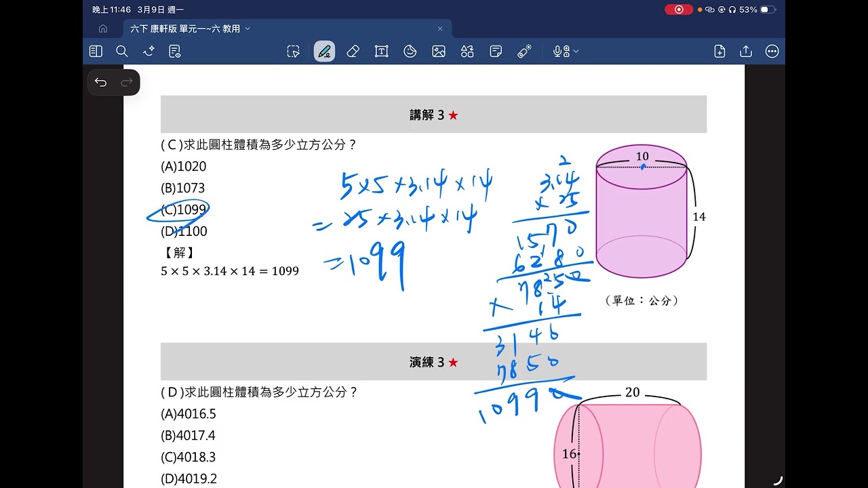The height and width of the screenshot is (488, 868).
Task: Tap the date 3月9日 週一
Action: pos(160,9)
